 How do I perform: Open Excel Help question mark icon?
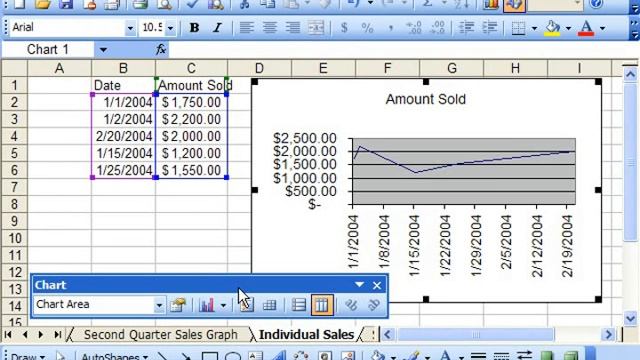click(596, 4)
